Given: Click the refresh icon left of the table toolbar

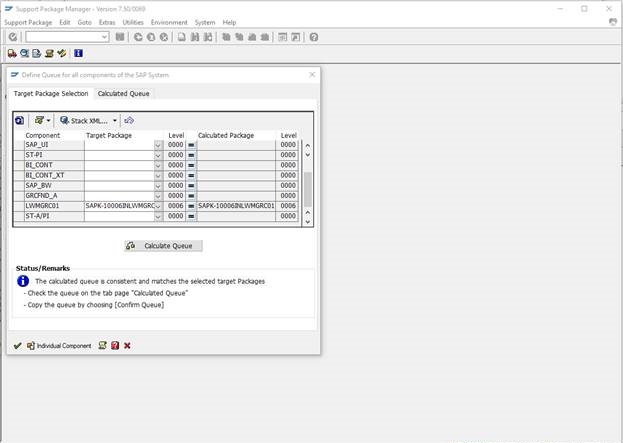Looking at the screenshot, I should tap(19, 120).
